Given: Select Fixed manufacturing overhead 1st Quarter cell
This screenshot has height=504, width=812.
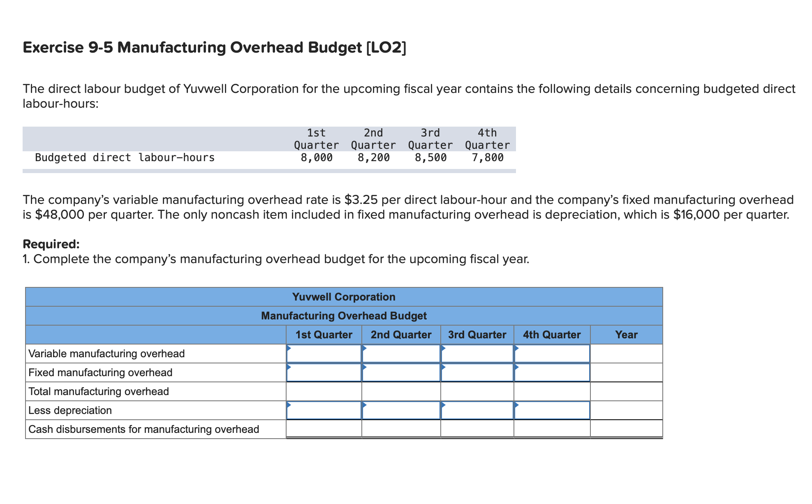Looking at the screenshot, I should point(324,372).
